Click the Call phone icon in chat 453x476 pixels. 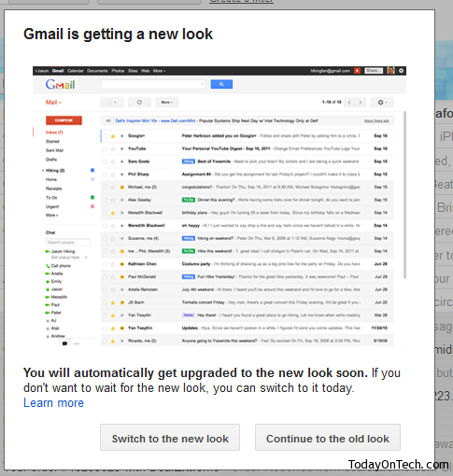(x=48, y=266)
